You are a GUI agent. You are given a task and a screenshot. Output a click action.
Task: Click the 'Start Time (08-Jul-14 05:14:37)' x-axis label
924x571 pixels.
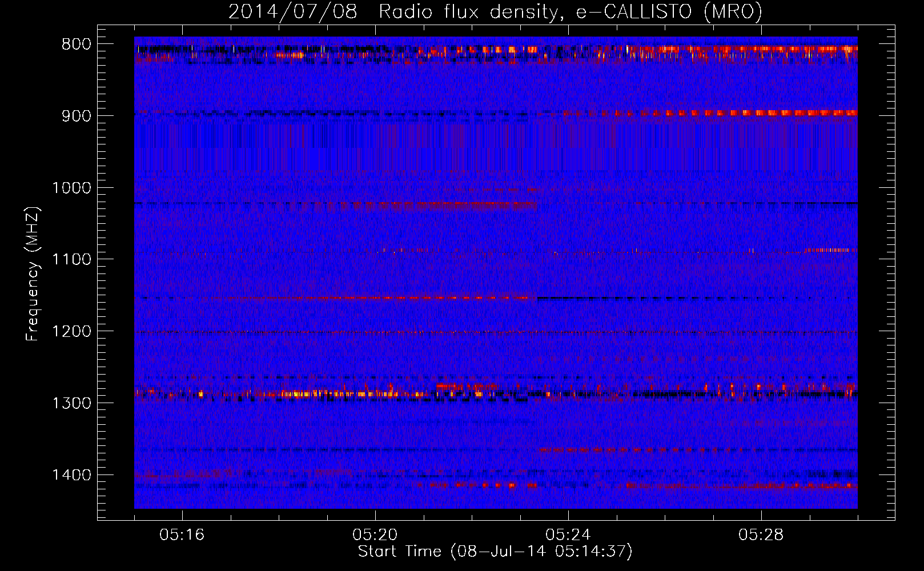pyautogui.click(x=495, y=552)
